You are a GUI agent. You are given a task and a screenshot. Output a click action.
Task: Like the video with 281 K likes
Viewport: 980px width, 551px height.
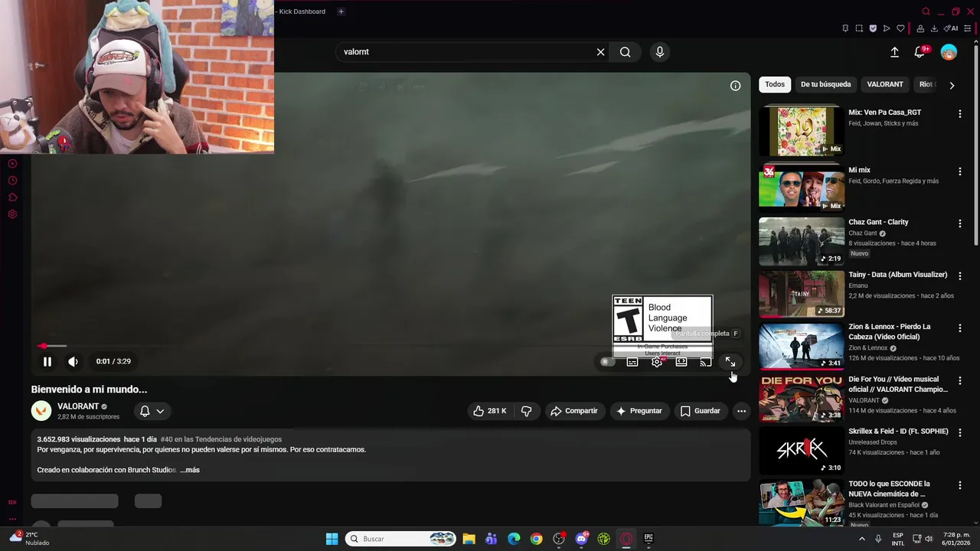coord(489,411)
